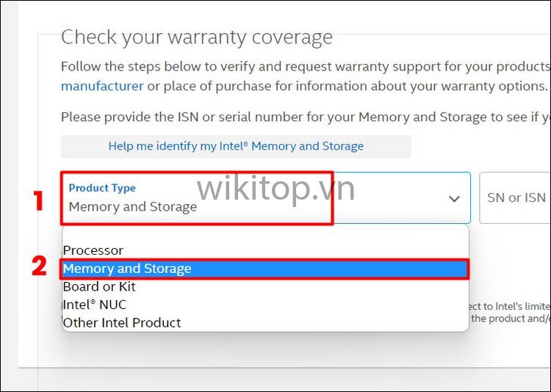Click the blue "Product Type" field label
551x392 pixels.
click(102, 189)
